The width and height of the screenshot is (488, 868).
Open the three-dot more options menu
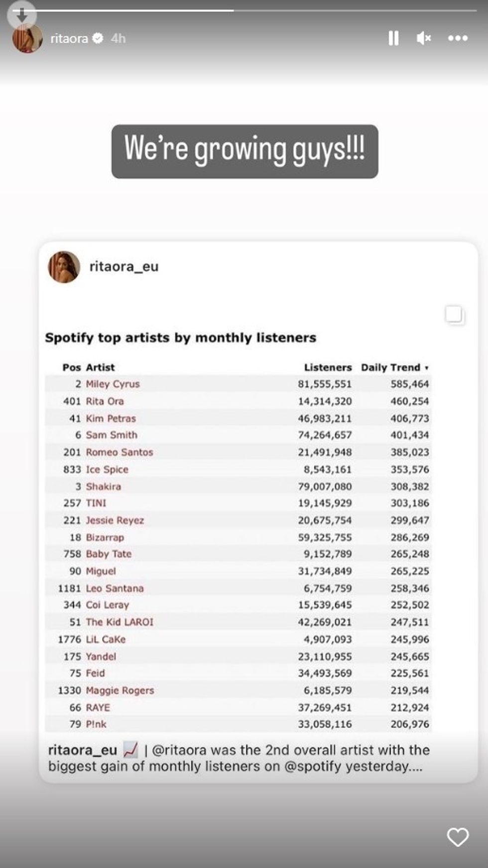coord(458,38)
